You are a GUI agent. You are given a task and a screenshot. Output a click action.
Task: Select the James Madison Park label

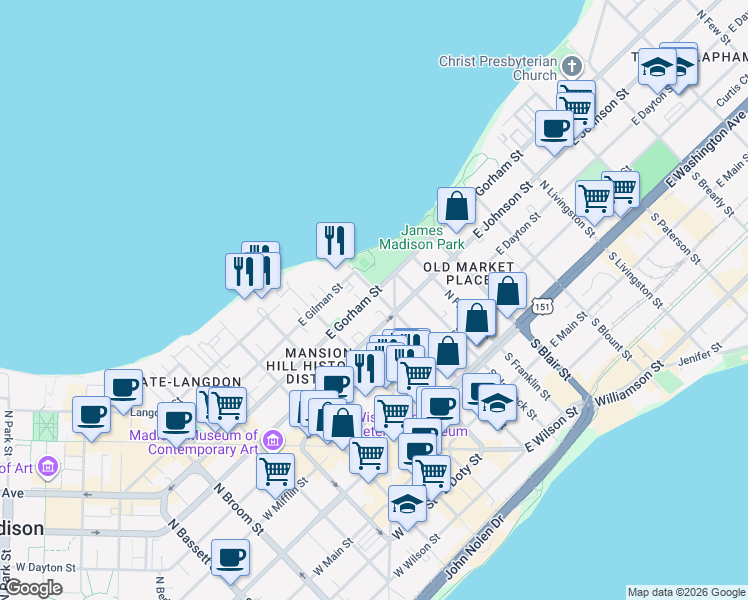pyautogui.click(x=422, y=238)
